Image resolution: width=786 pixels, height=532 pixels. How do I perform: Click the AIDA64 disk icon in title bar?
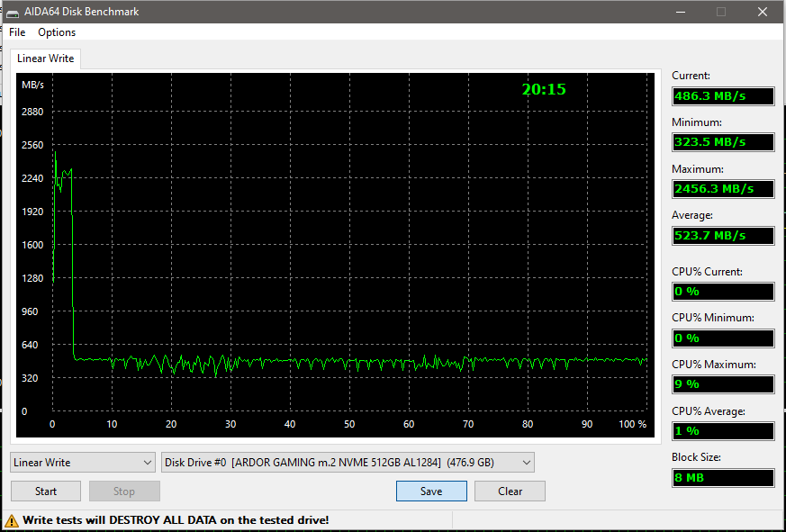click(x=13, y=12)
